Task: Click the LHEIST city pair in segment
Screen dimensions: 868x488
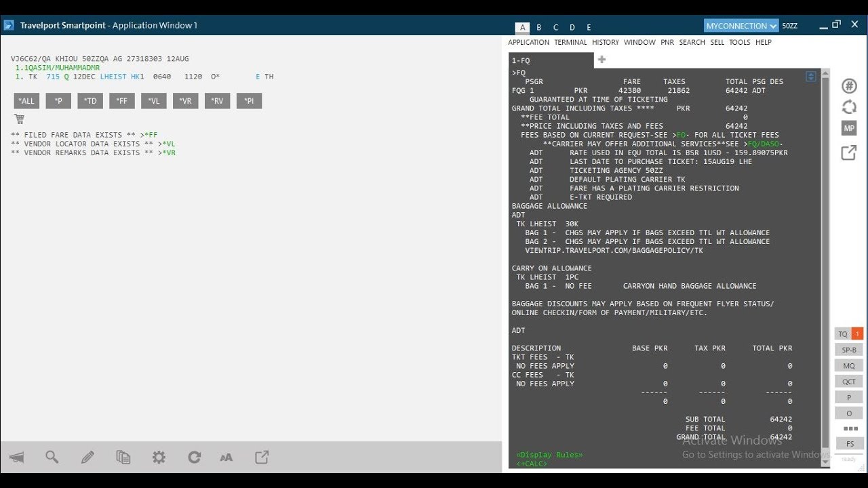Action: [113, 77]
